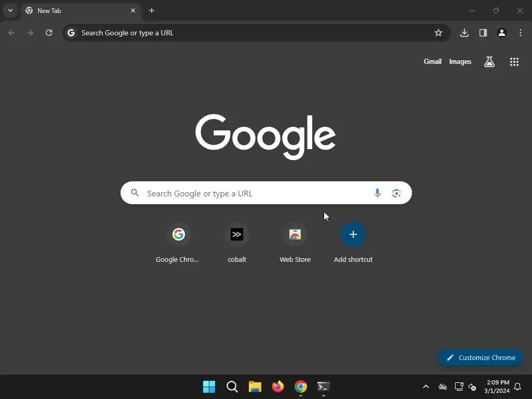The width and height of the screenshot is (532, 399).
Task: Go back to previous page
Action: [11, 33]
